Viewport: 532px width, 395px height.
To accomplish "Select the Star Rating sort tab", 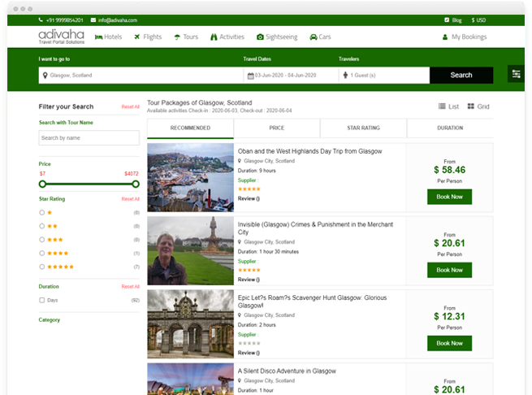I will (363, 128).
